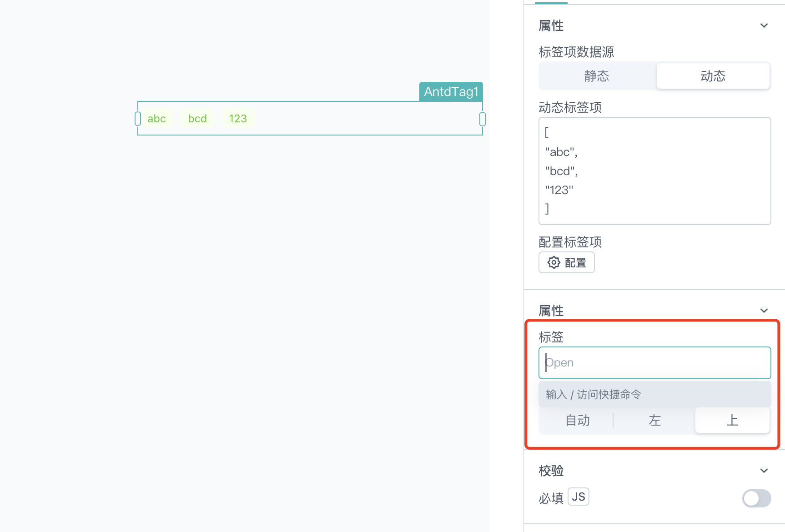Click the JS badge next to 必填
This screenshot has height=532, width=785.
coord(579,497)
